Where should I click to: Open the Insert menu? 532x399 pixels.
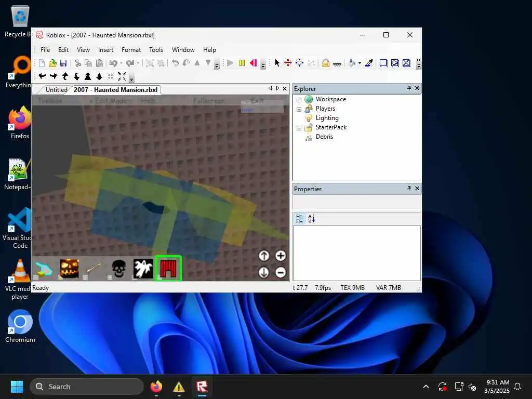105,49
